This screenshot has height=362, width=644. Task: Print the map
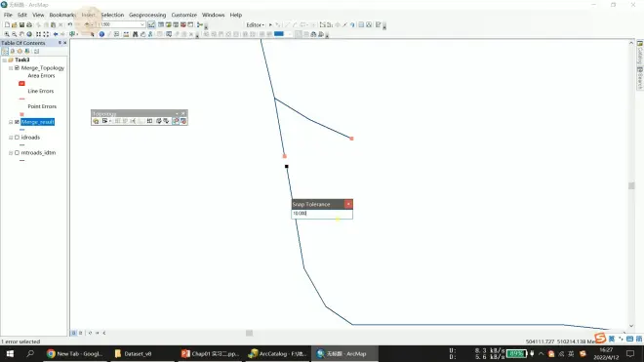point(29,25)
